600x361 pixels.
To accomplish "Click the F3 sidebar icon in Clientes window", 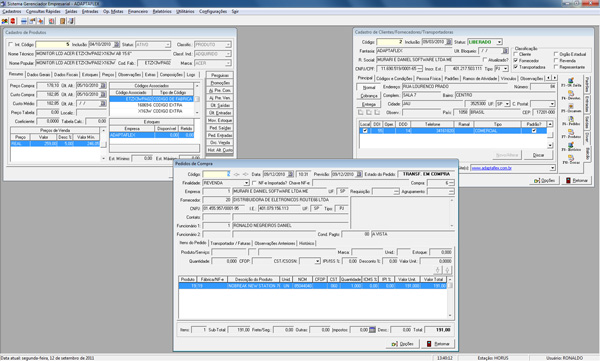I will click(x=571, y=80).
